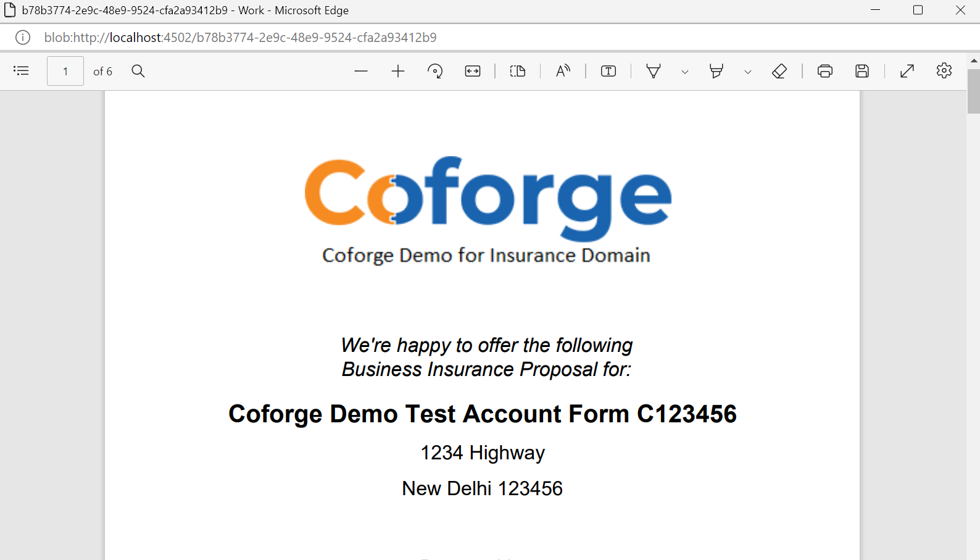Viewport: 980px width, 560px height.
Task: Toggle the page view layout icon
Action: 518,71
